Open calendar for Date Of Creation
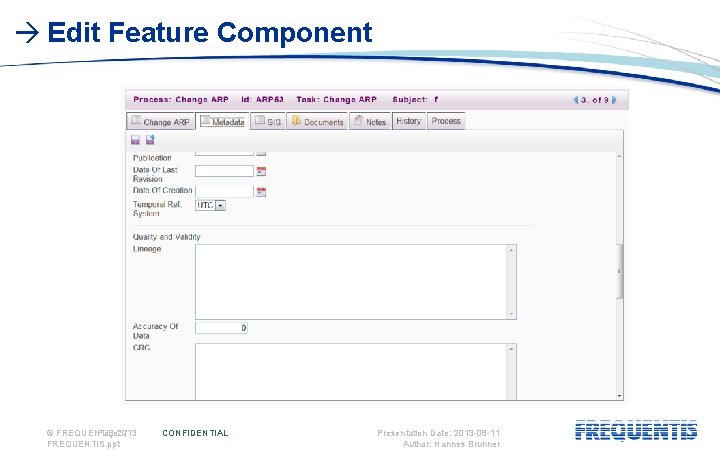Viewport: 720px width, 450px height. pyautogui.click(x=261, y=191)
